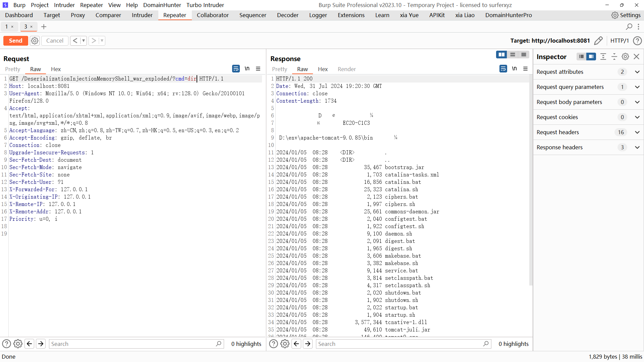Jump to previous request search match
The image size is (644, 362).
30,344
